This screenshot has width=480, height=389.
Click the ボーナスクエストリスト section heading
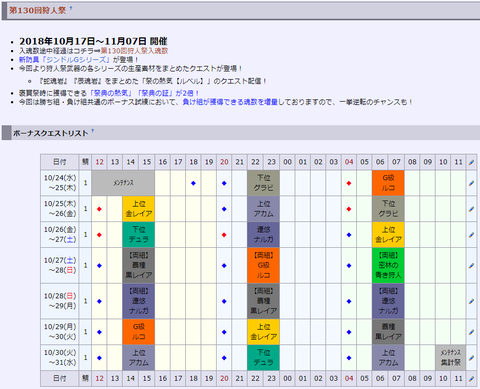coord(50,133)
